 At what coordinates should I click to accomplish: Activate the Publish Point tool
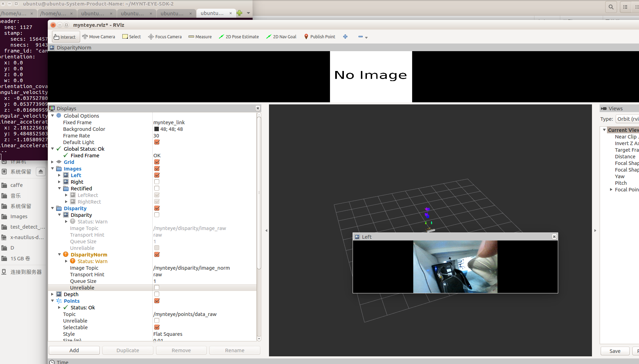tap(319, 37)
